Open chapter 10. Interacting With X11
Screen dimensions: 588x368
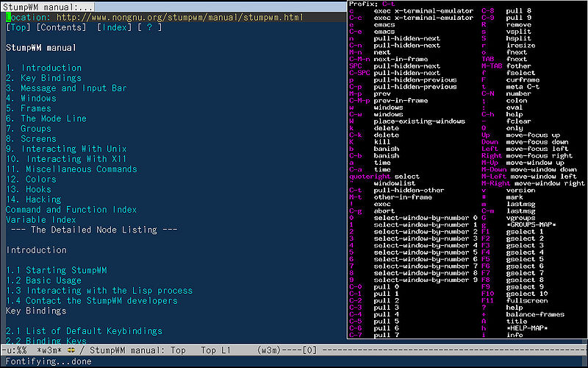pos(66,159)
